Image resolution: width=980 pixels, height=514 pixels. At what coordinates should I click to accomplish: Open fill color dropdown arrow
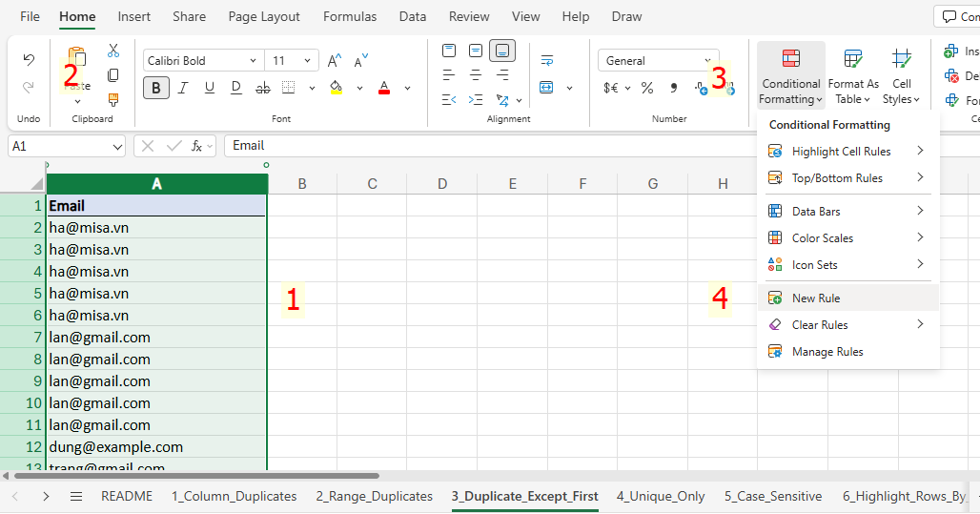[360, 88]
